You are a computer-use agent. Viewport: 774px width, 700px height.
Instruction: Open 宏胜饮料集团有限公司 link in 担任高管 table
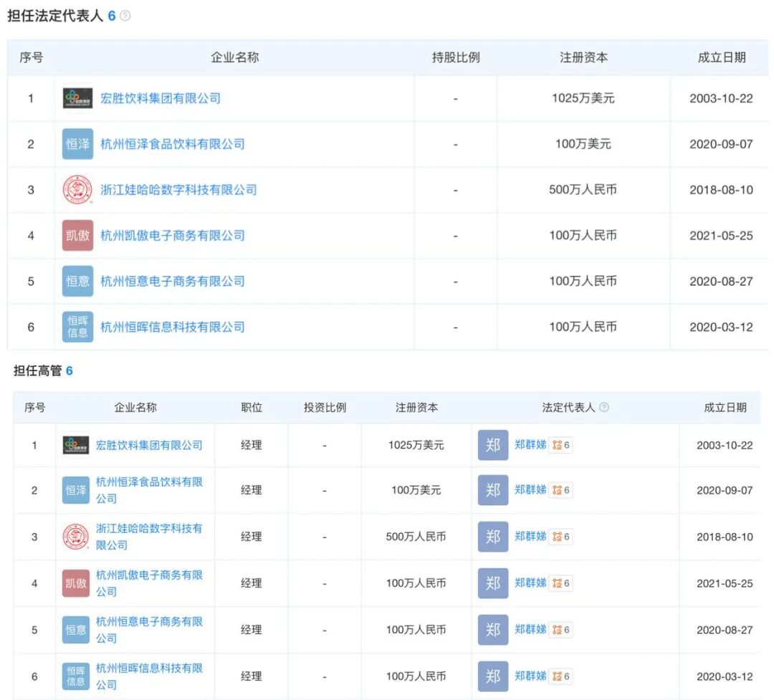[x=149, y=445]
